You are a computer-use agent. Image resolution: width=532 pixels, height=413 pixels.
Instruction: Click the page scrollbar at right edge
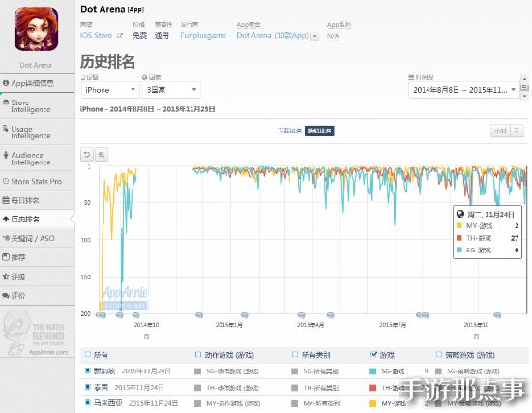(524, 88)
